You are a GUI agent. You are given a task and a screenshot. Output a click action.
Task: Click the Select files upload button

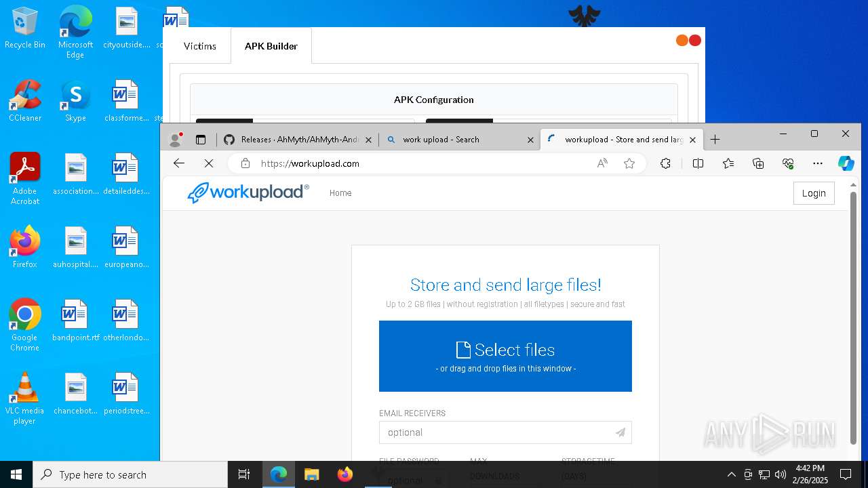(x=505, y=356)
